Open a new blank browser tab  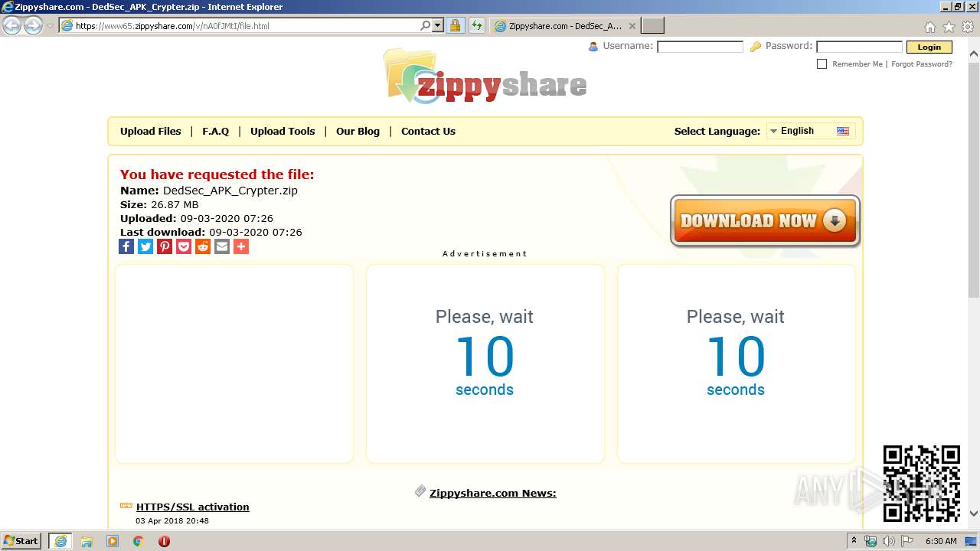tap(652, 26)
